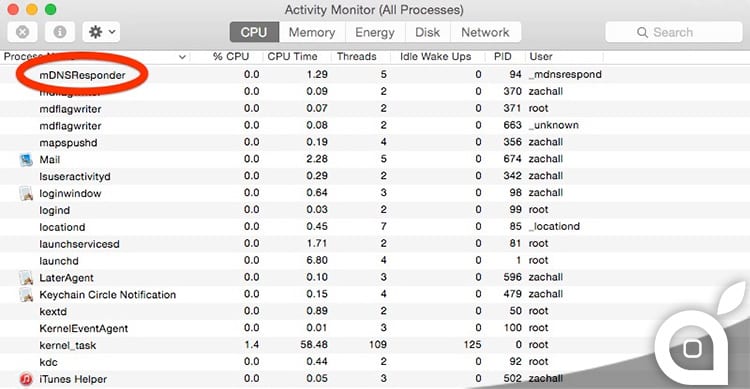The height and width of the screenshot is (389, 750).
Task: Open the gear action menu
Action: click(x=101, y=32)
